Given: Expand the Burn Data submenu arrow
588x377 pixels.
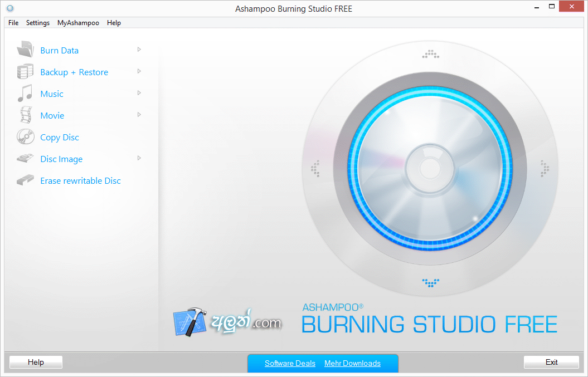Looking at the screenshot, I should click(139, 50).
